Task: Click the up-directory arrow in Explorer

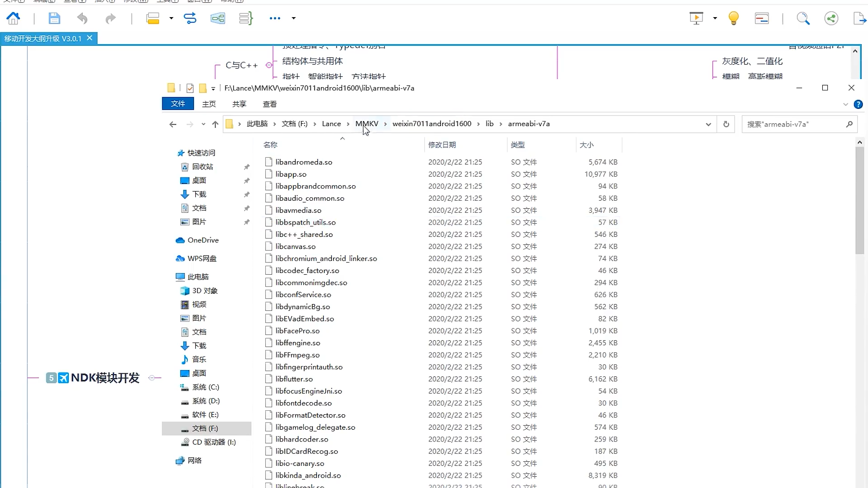Action: coord(215,124)
